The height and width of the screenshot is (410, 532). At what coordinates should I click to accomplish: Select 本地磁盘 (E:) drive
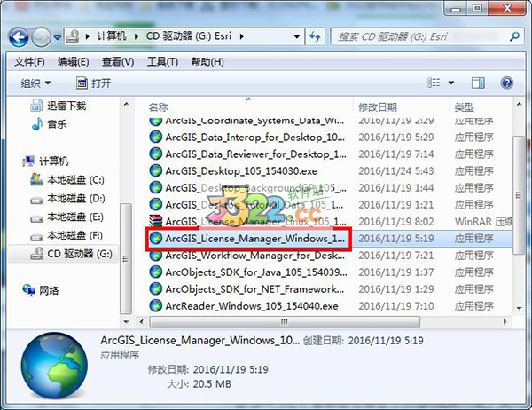[x=66, y=217]
